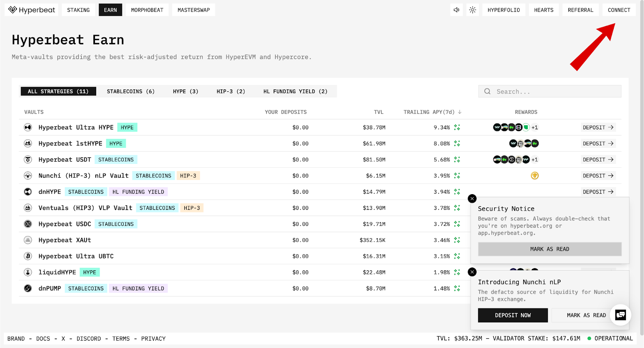Click the Hyperbeat Ultra UBTC vault icon
This screenshot has width=644, height=348.
(x=28, y=256)
